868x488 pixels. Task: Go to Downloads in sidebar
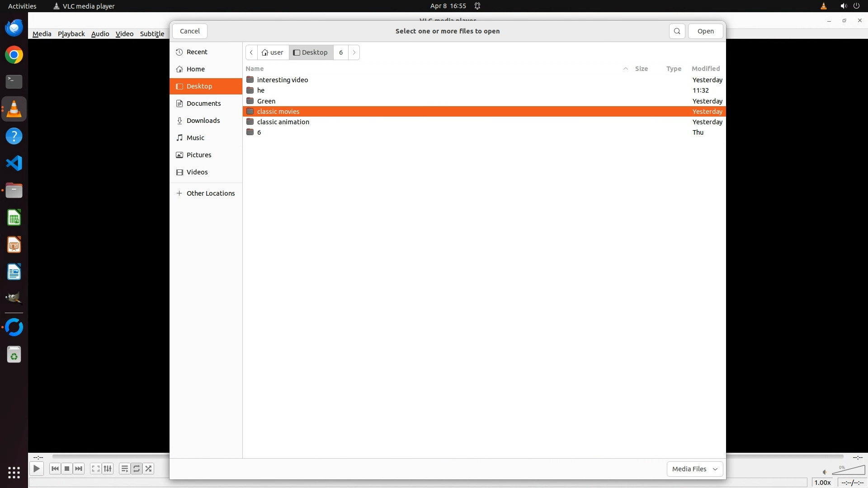[203, 121]
